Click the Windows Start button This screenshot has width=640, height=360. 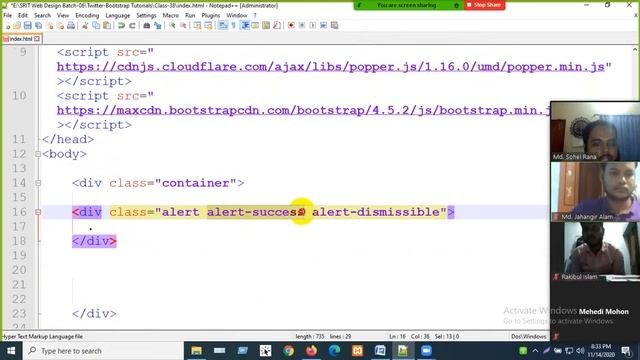click(x=11, y=351)
